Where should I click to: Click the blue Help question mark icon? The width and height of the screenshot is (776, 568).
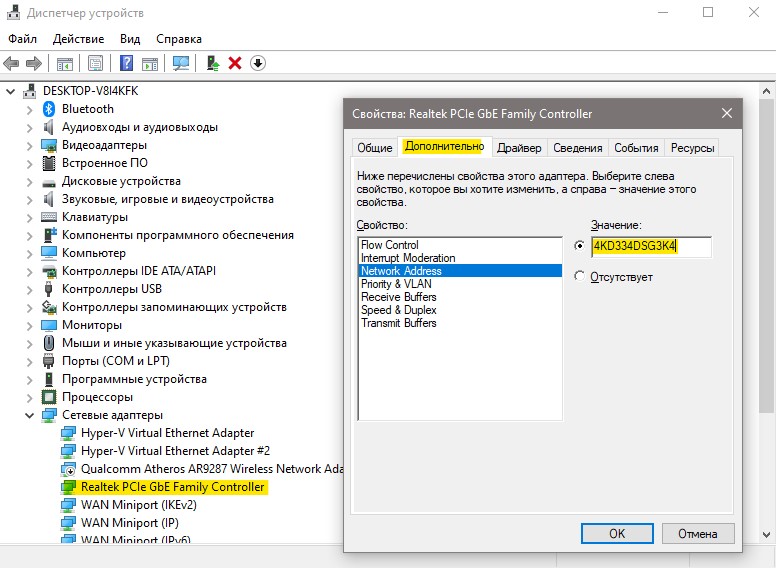[x=127, y=63]
